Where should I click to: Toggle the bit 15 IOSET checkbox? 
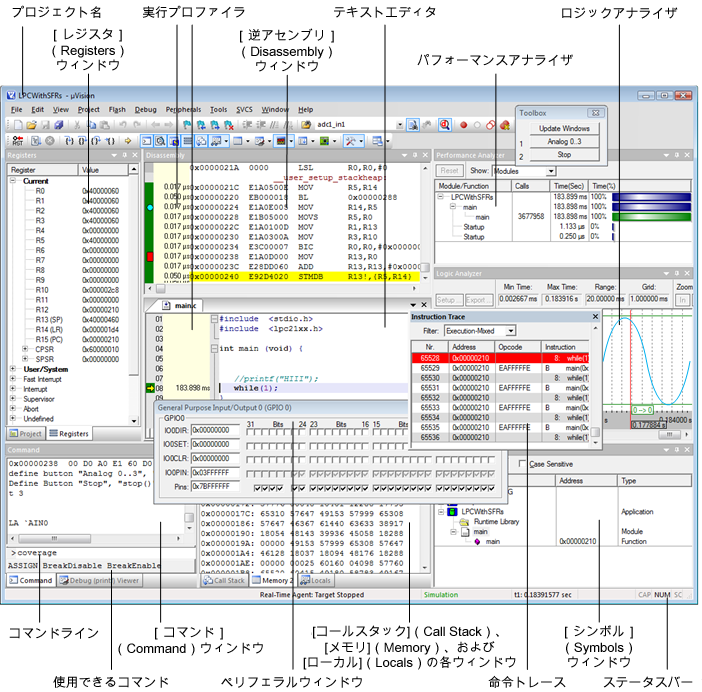point(376,446)
